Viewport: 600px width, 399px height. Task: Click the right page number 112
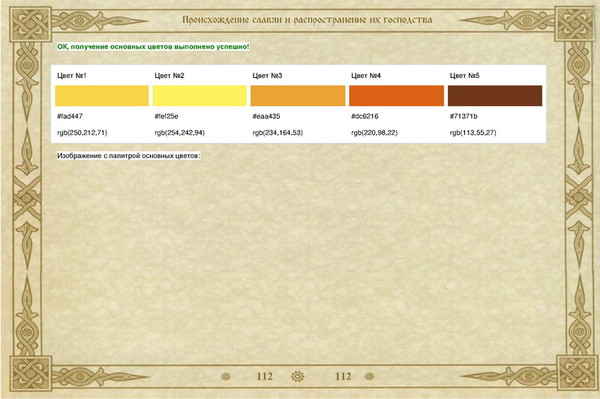click(x=343, y=376)
